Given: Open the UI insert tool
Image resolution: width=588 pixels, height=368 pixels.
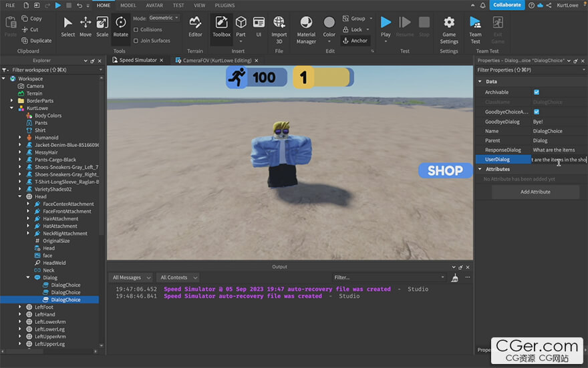Looking at the screenshot, I should 259,27.
